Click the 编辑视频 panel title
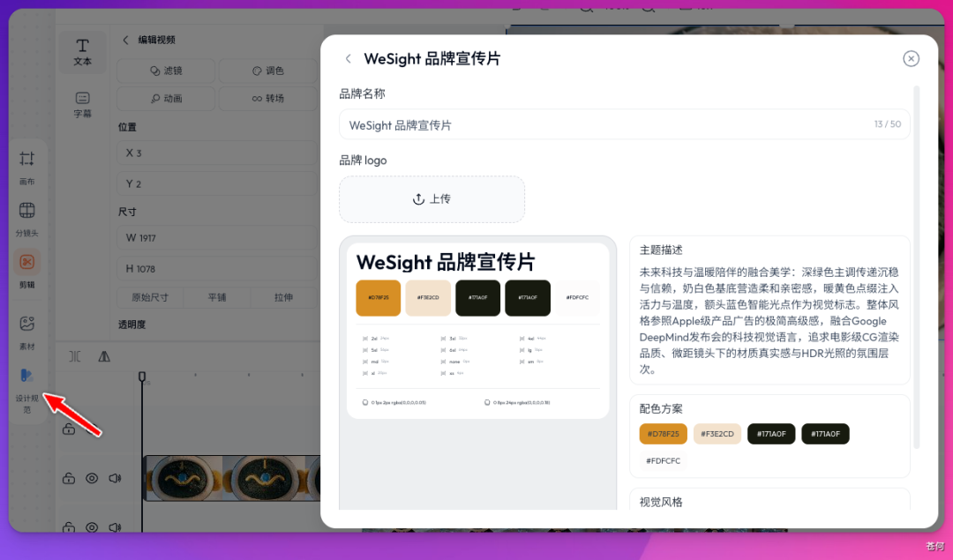The width and height of the screenshot is (953, 560). [156, 40]
